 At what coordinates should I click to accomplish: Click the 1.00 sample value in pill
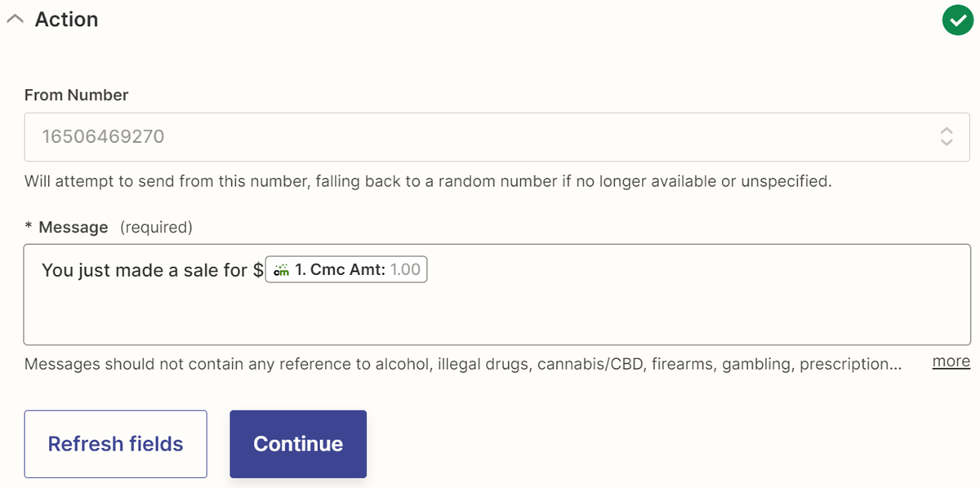[x=405, y=270]
